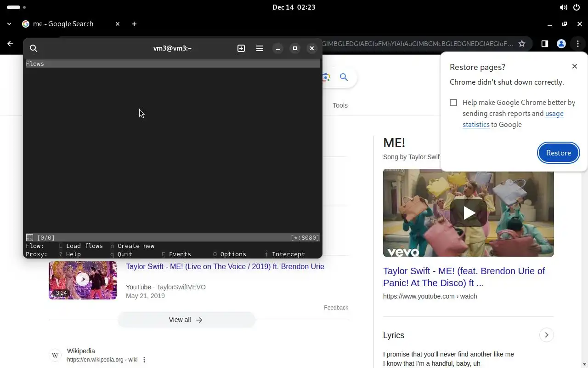The image size is (588, 368).
Task: Maximize the vm3 terminal window
Action: (x=295, y=48)
